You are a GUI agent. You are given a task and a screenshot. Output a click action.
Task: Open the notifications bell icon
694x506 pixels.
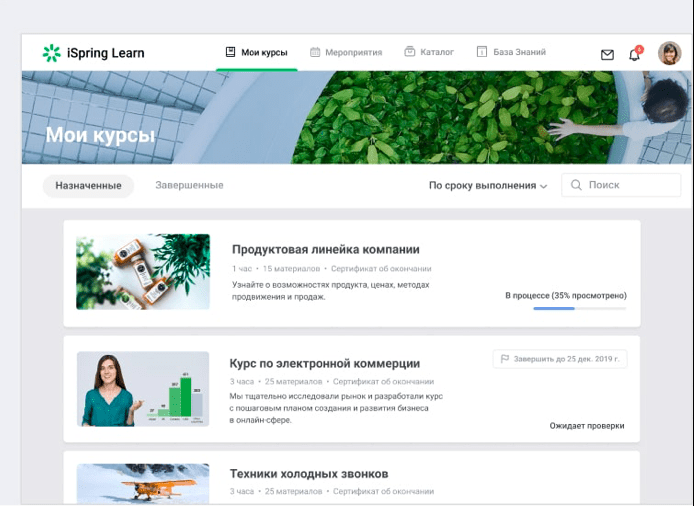coord(634,54)
